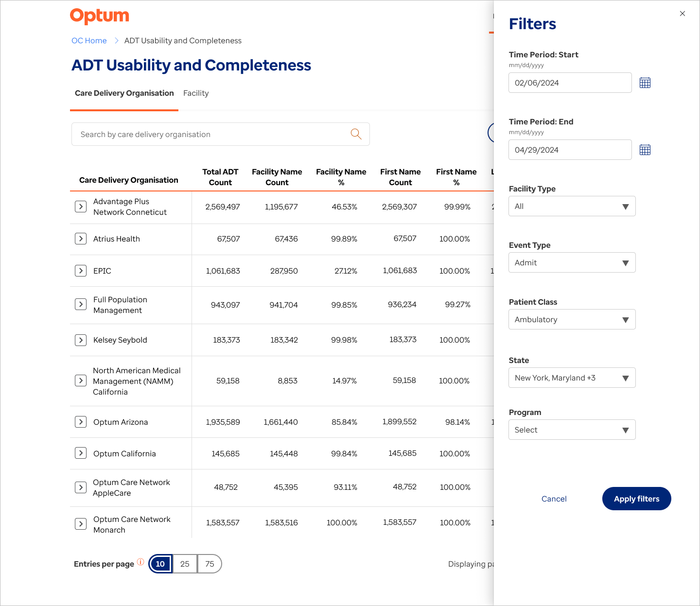Click the search magnifier icon

coord(356,134)
